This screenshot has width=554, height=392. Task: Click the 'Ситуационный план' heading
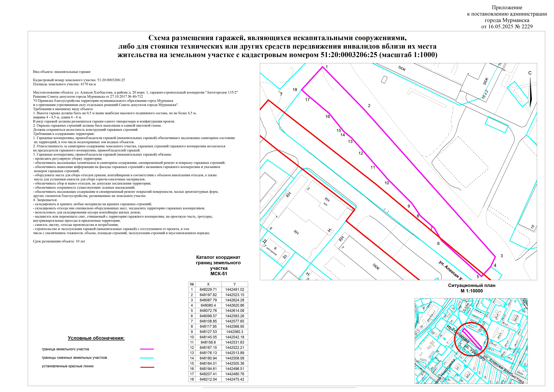coord(471,285)
